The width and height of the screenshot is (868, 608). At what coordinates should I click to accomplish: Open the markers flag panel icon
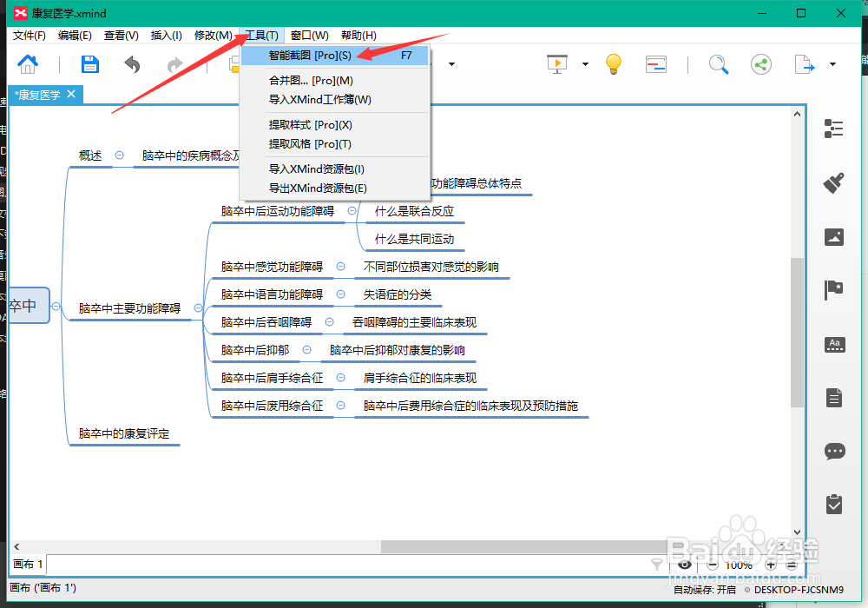(x=833, y=289)
